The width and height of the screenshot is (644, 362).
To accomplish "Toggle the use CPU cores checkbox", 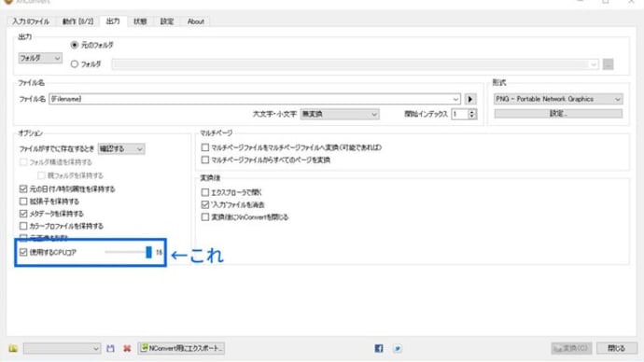I will pos(23,252).
